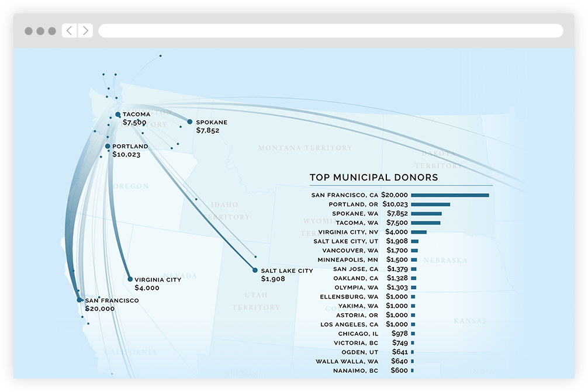The width and height of the screenshot is (588, 392).
Task: Click the Astoria, OR donor row
Action: click(375, 315)
